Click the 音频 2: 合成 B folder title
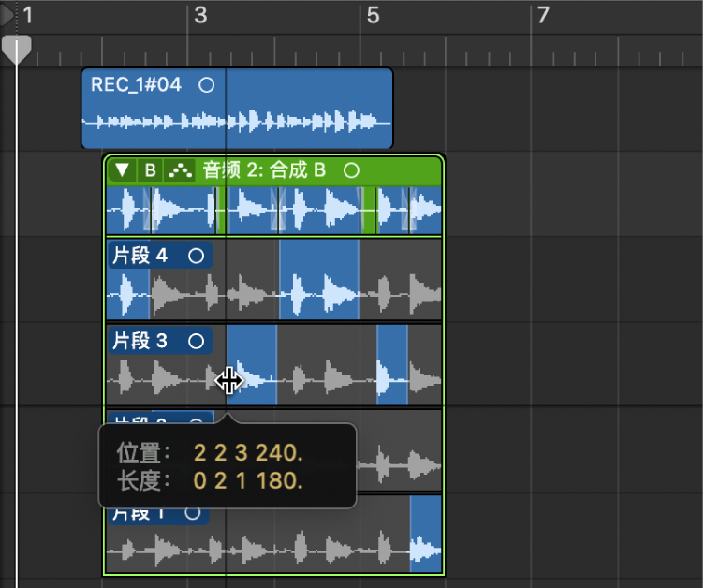This screenshot has width=705, height=588. click(264, 170)
